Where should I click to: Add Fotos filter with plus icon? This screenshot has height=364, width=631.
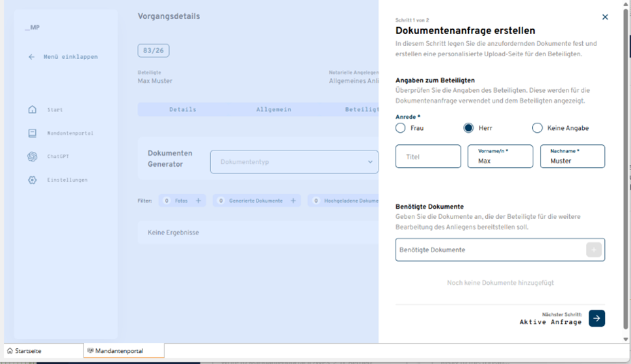pos(198,200)
